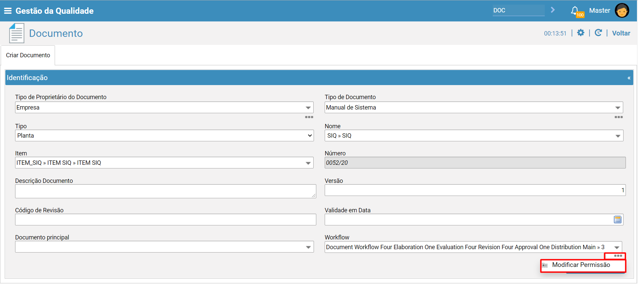Click the session timer 00:13:51
Viewport: 644px width, 284px height.
point(555,33)
